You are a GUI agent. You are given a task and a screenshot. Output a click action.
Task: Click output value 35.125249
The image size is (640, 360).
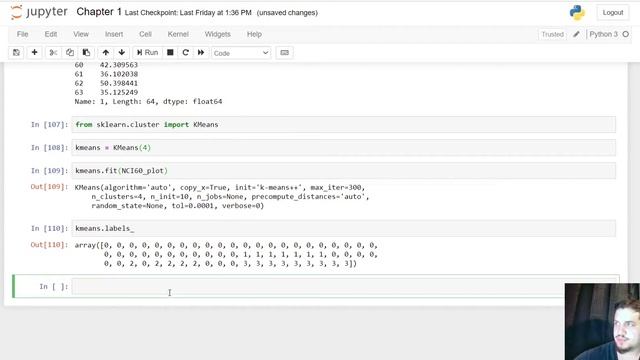(x=119, y=92)
